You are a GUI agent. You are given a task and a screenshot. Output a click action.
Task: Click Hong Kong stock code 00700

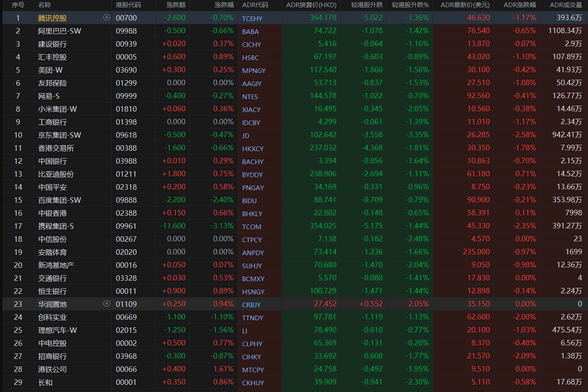[x=126, y=18]
